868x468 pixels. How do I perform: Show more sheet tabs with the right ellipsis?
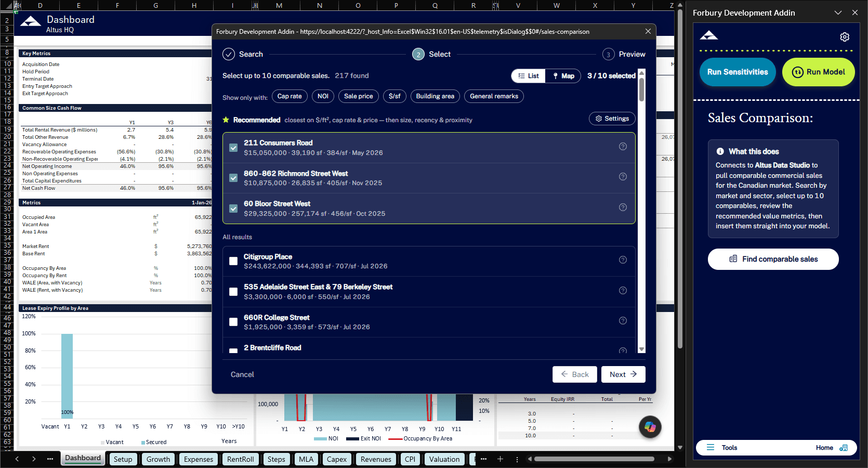[483, 459]
